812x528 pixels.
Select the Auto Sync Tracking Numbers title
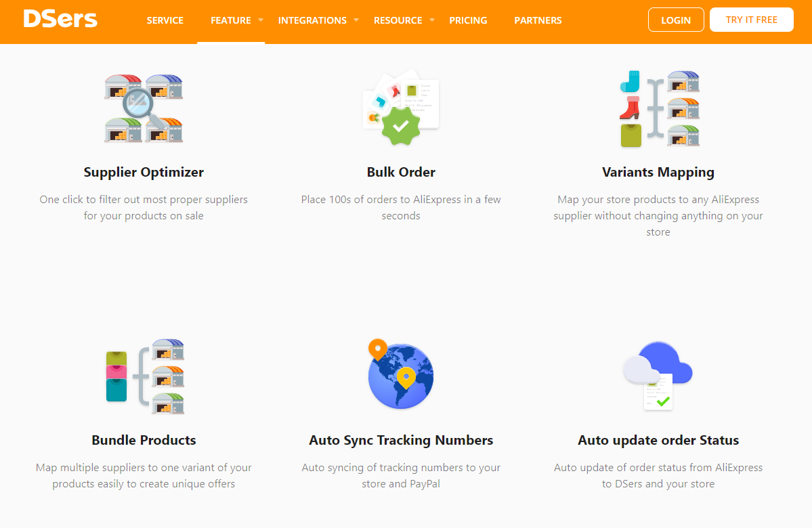(401, 440)
